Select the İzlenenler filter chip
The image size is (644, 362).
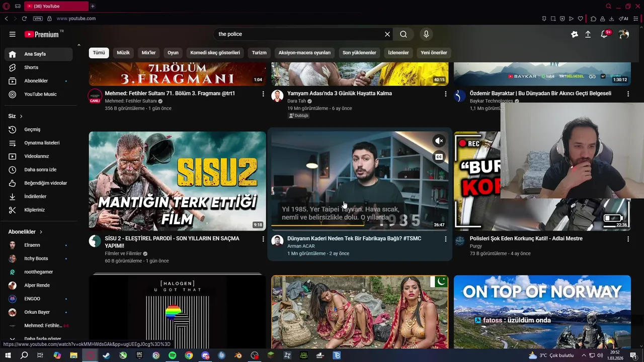(x=398, y=52)
